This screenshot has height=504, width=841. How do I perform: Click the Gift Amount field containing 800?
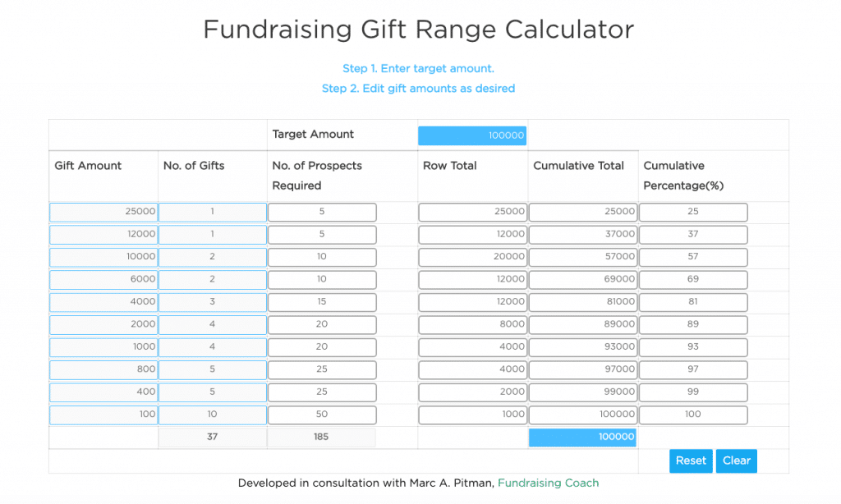(x=103, y=369)
